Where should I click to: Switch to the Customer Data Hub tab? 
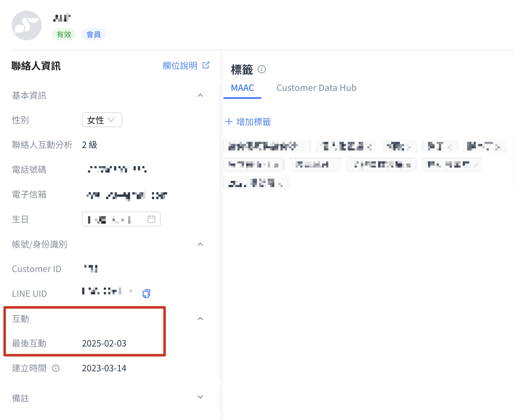pyautogui.click(x=316, y=88)
